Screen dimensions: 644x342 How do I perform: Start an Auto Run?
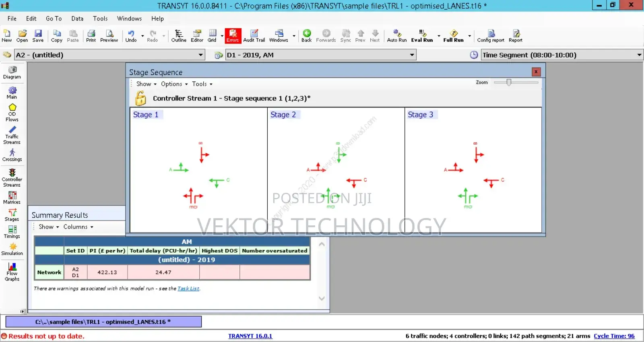coord(397,35)
